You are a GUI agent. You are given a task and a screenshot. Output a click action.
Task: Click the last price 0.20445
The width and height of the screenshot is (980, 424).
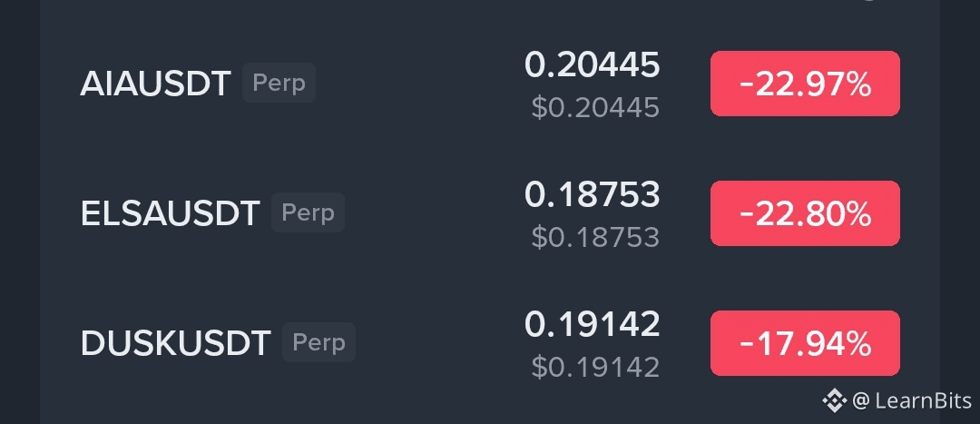(592, 64)
